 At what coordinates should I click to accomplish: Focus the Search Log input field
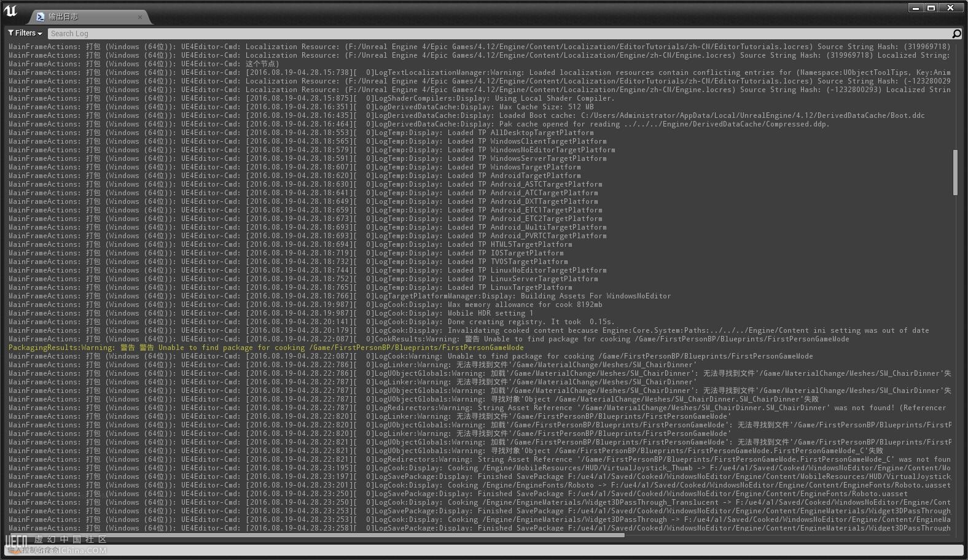pyautogui.click(x=500, y=34)
